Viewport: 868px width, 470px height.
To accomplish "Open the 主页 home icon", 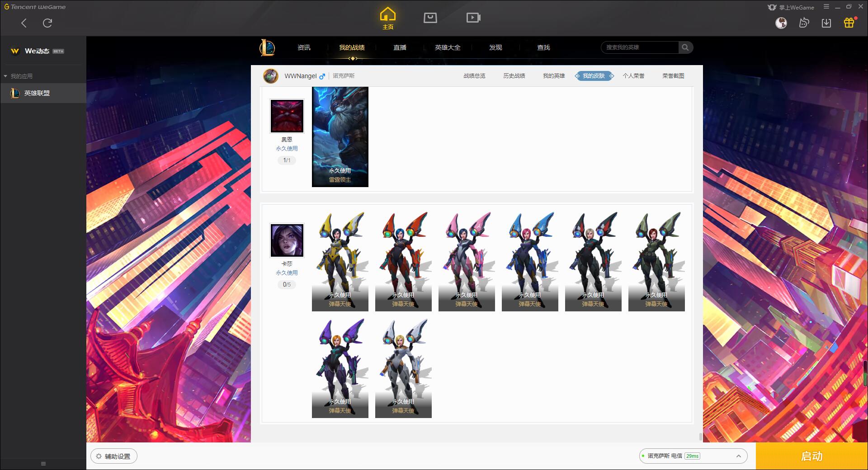I will click(388, 18).
